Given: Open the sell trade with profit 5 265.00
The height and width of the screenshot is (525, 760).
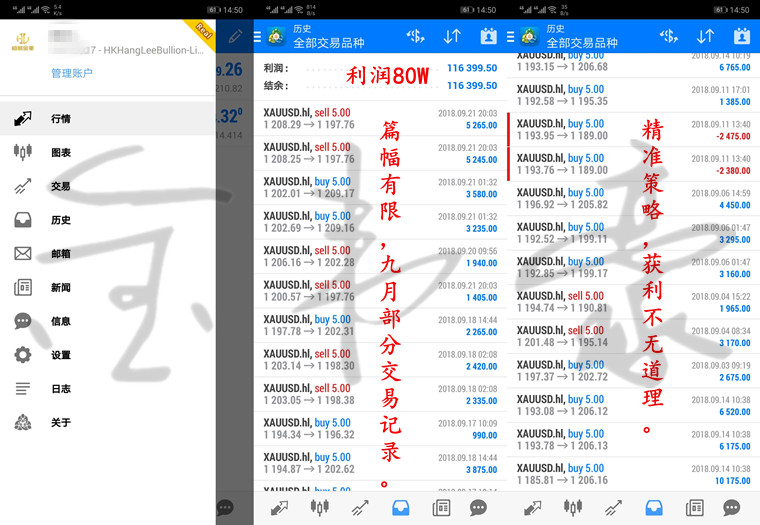Looking at the screenshot, I should [x=380, y=119].
